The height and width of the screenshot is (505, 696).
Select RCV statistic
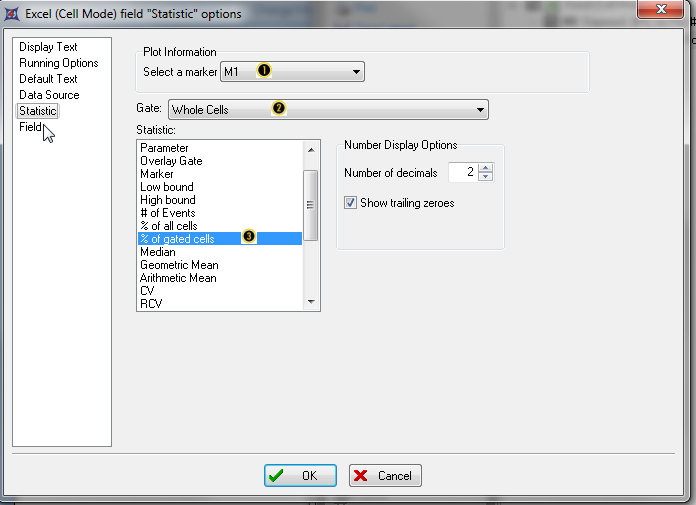pos(220,304)
